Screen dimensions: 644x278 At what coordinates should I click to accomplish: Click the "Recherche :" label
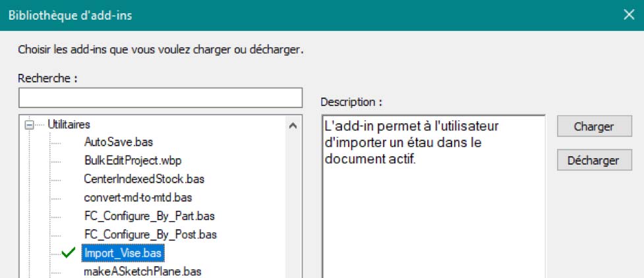tap(48, 78)
